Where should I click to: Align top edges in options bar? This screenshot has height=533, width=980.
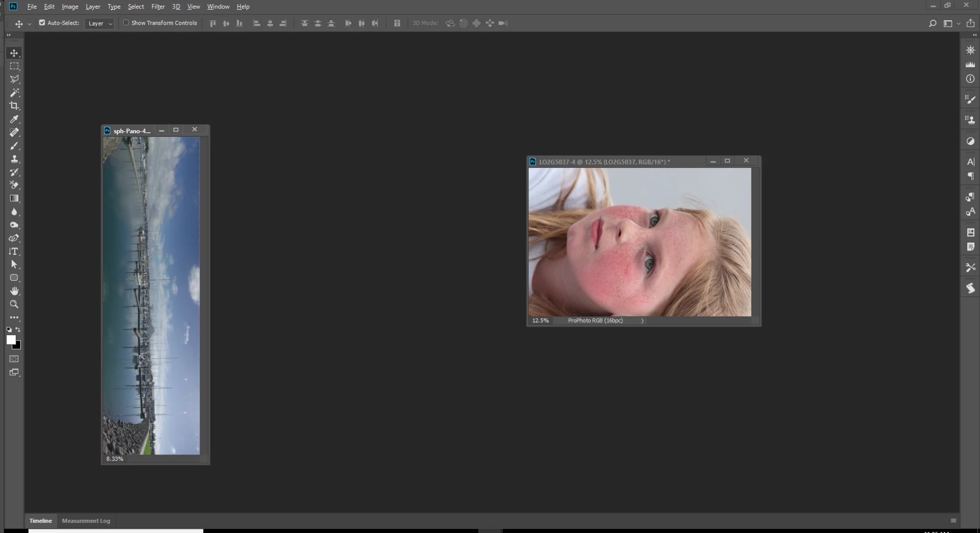[x=213, y=23]
